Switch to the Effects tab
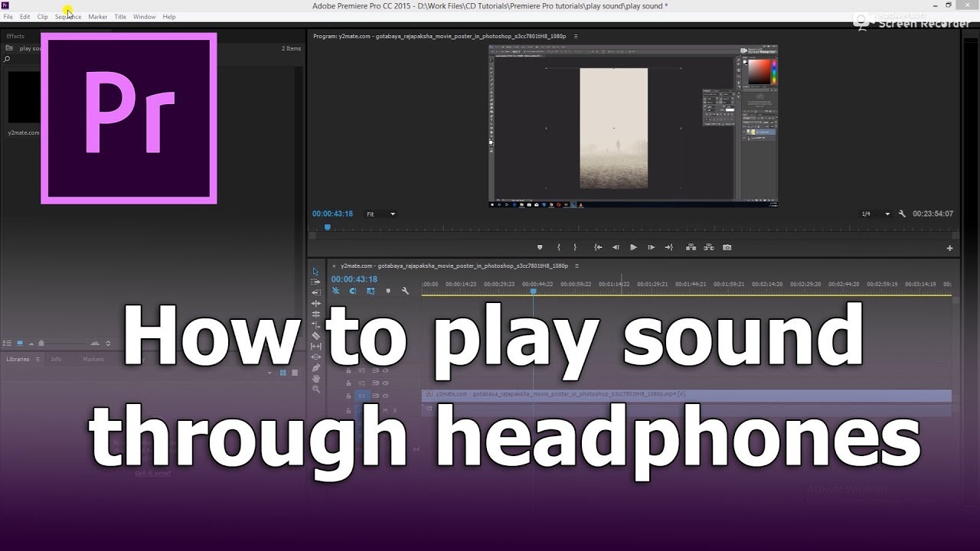This screenshot has width=980, height=551. pos(15,36)
